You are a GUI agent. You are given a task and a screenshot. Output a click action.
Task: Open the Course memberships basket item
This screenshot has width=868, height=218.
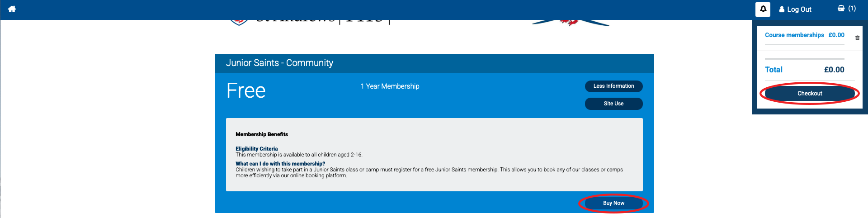tap(794, 35)
